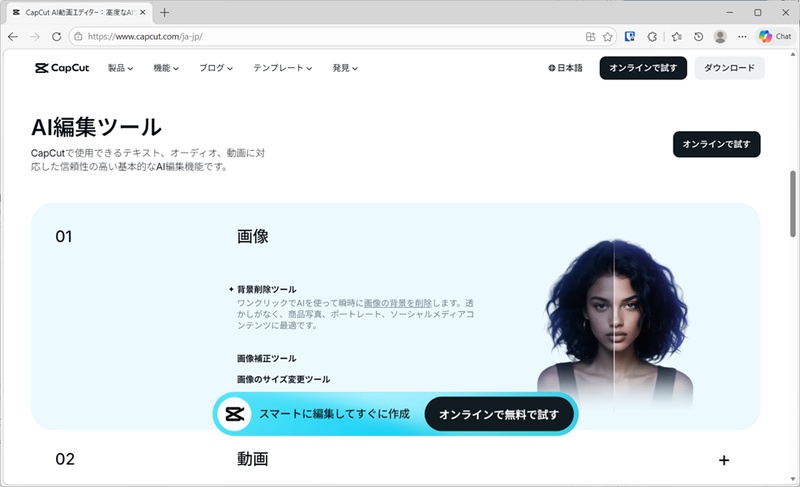Click scrollbar down arrow

(793, 479)
